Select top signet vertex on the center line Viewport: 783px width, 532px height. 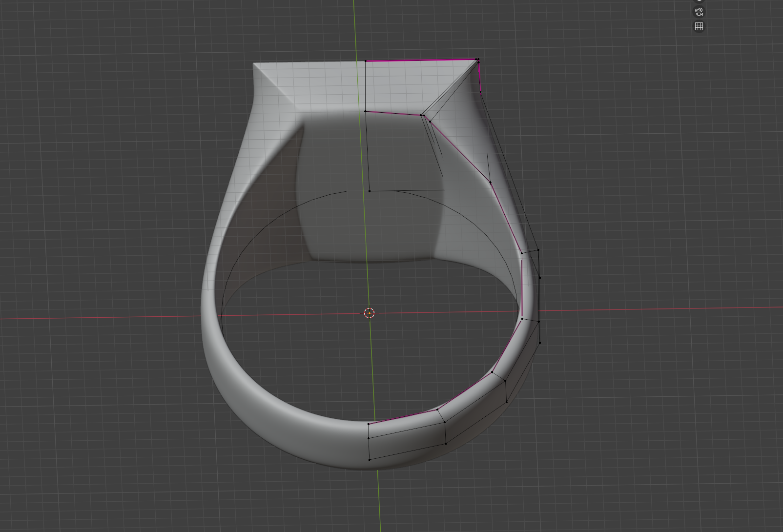coord(366,61)
